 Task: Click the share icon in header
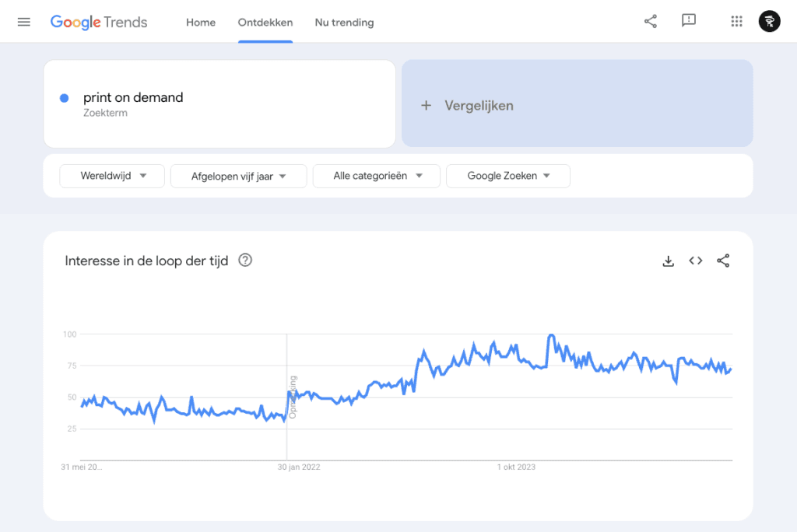(651, 22)
